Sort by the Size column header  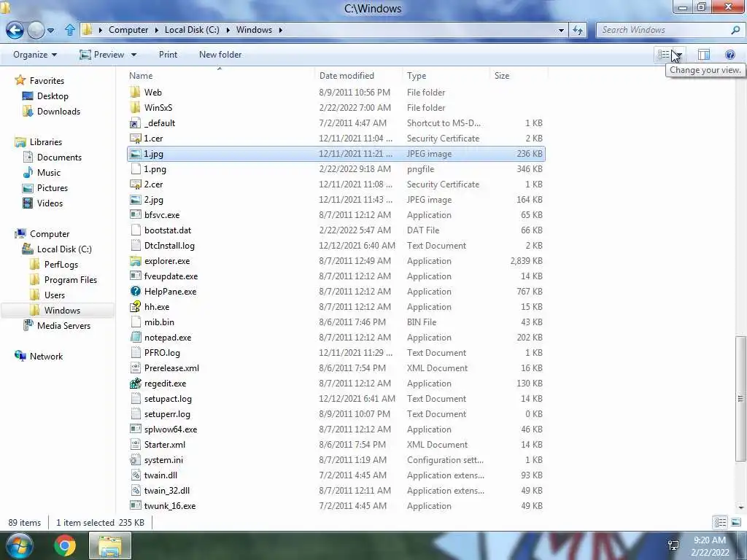502,76
